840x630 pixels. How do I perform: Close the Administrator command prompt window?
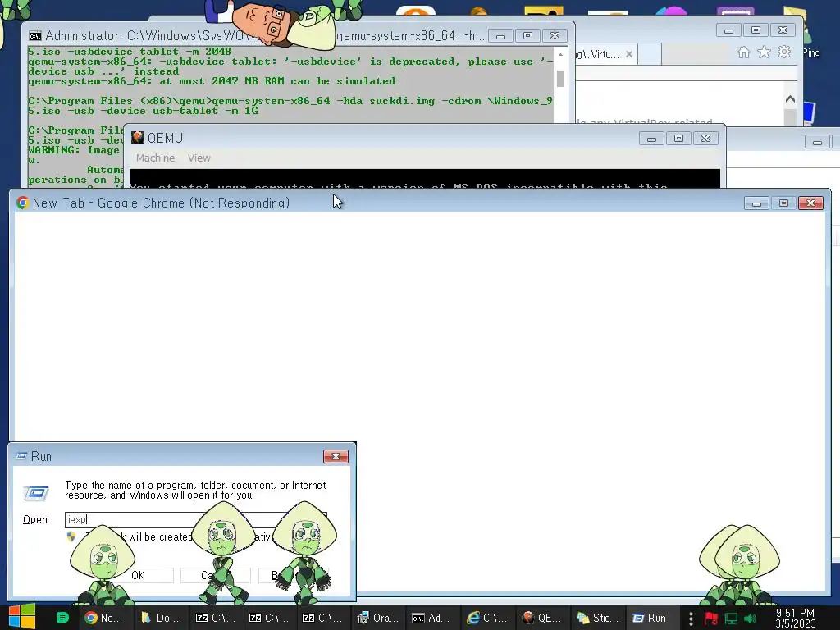tap(555, 36)
